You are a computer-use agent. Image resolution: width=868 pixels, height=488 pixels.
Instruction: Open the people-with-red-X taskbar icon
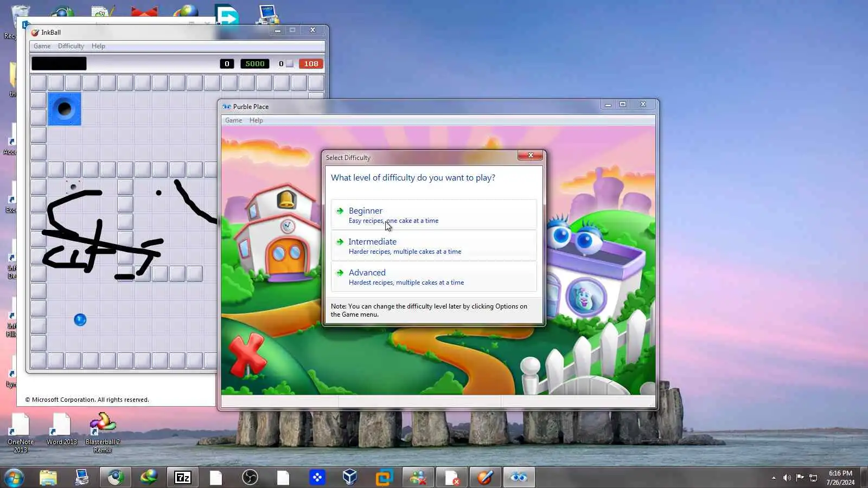click(x=418, y=478)
